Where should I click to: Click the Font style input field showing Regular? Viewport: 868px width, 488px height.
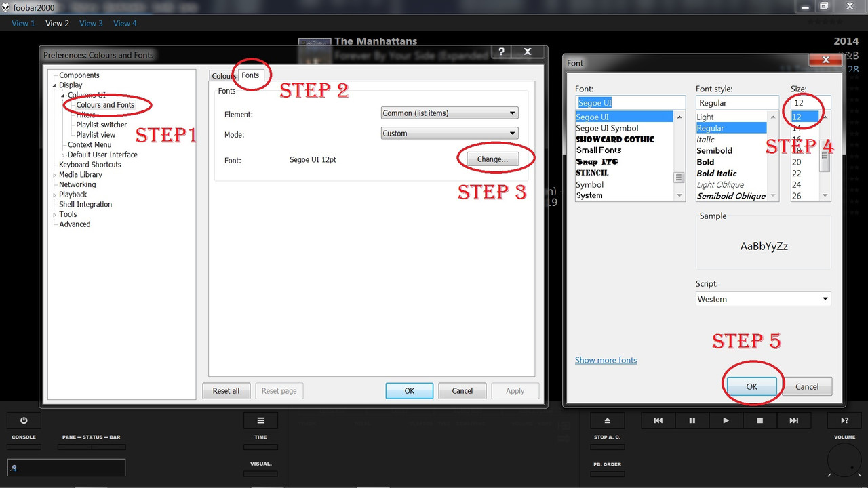(x=737, y=103)
